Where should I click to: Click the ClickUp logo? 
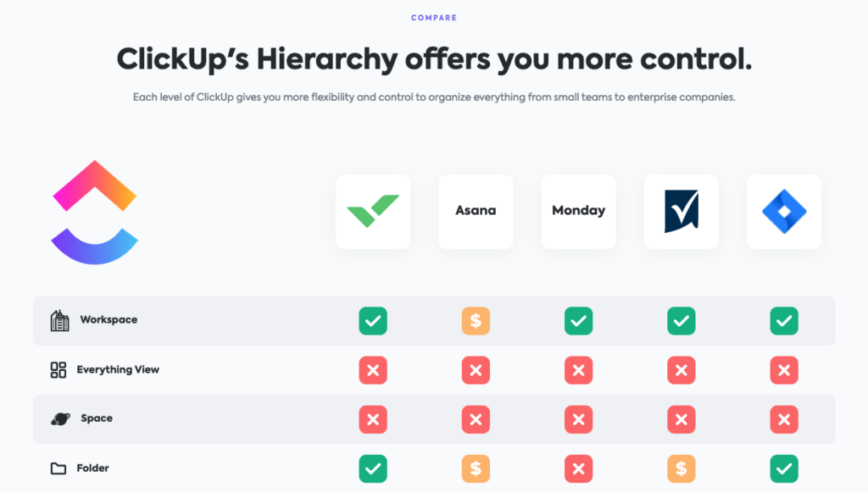(x=95, y=213)
